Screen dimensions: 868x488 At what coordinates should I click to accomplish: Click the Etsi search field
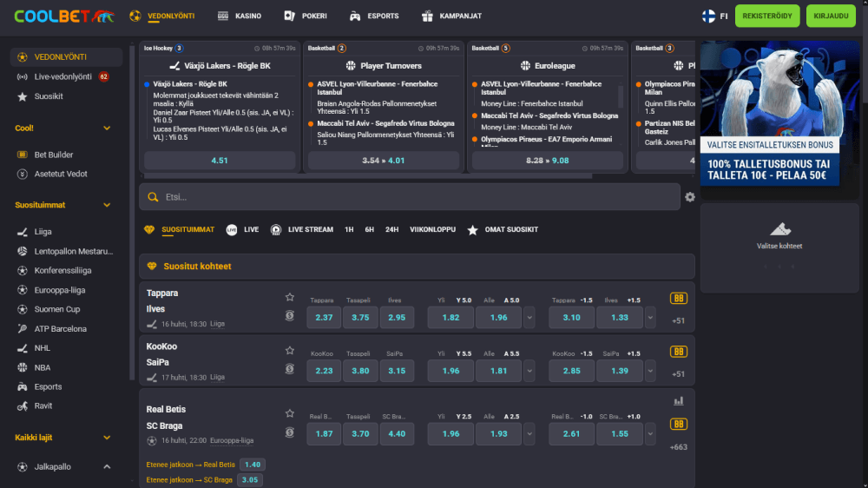(x=408, y=197)
